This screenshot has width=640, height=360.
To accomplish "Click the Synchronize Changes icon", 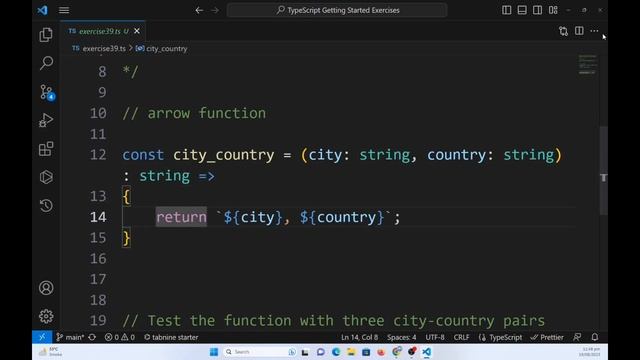I will 92,337.
